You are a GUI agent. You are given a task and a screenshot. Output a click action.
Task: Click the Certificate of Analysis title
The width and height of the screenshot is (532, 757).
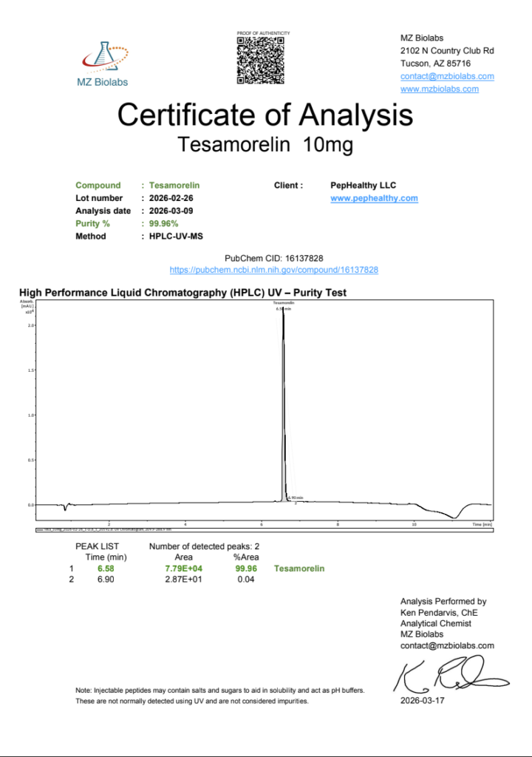click(265, 115)
